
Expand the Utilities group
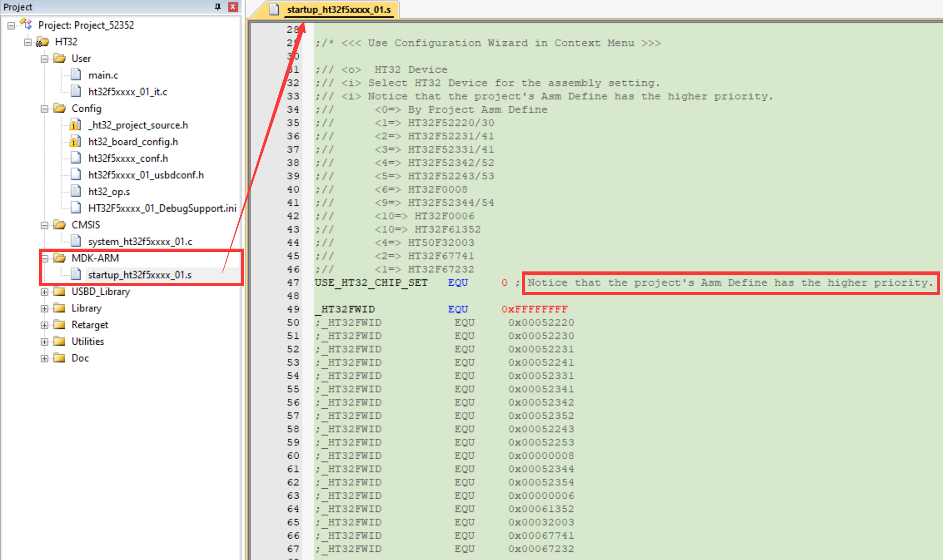(x=44, y=342)
